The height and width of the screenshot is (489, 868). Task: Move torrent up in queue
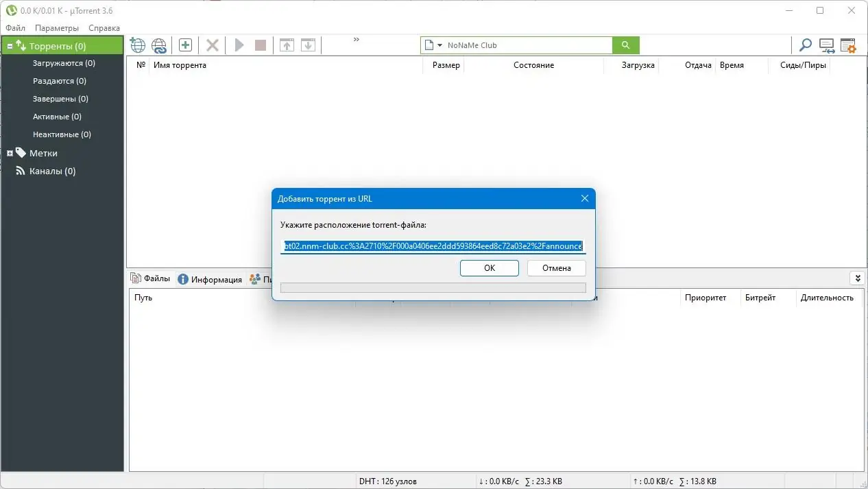coord(287,45)
